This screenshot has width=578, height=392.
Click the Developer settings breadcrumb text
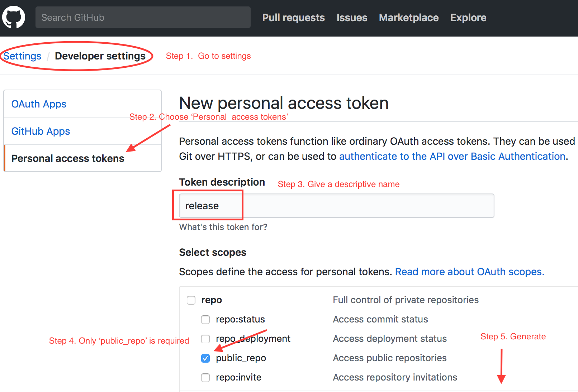pos(100,56)
